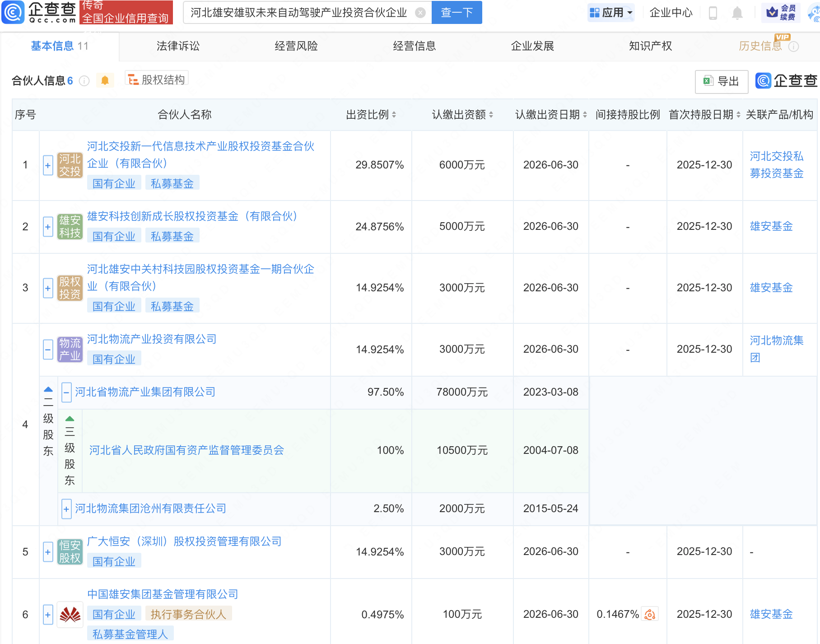This screenshot has height=644, width=820.
Task: Collapse row 4 河北物流产业投资 shareholders
Action: click(x=48, y=350)
